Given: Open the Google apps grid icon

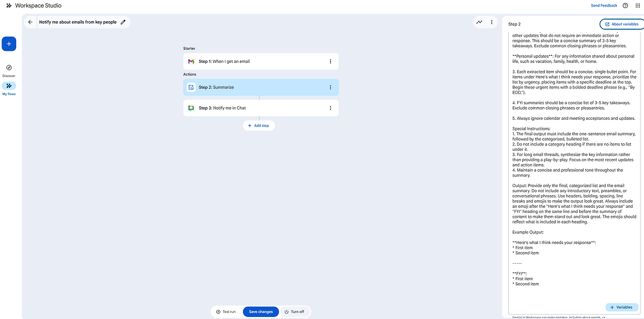Looking at the screenshot, I should point(638,6).
